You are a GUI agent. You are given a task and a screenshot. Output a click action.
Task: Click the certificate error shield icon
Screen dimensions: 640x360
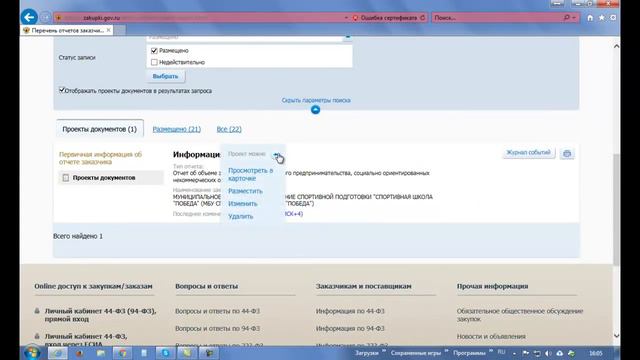(355, 18)
